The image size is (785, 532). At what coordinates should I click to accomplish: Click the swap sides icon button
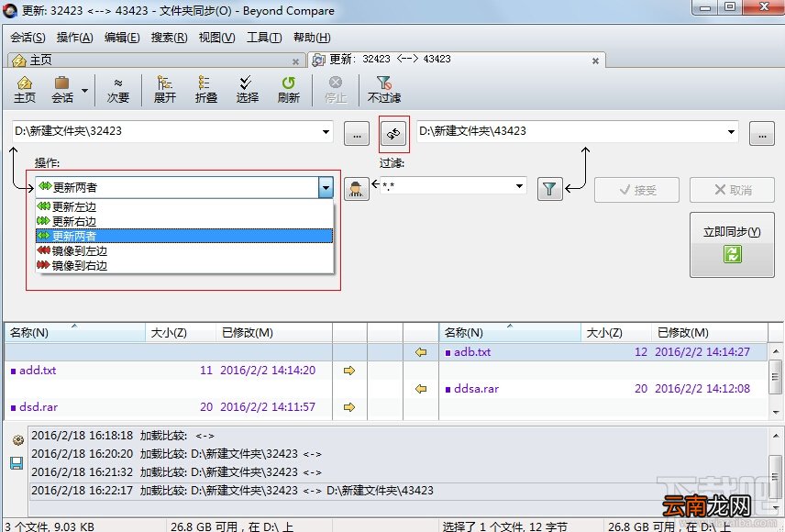(x=393, y=134)
